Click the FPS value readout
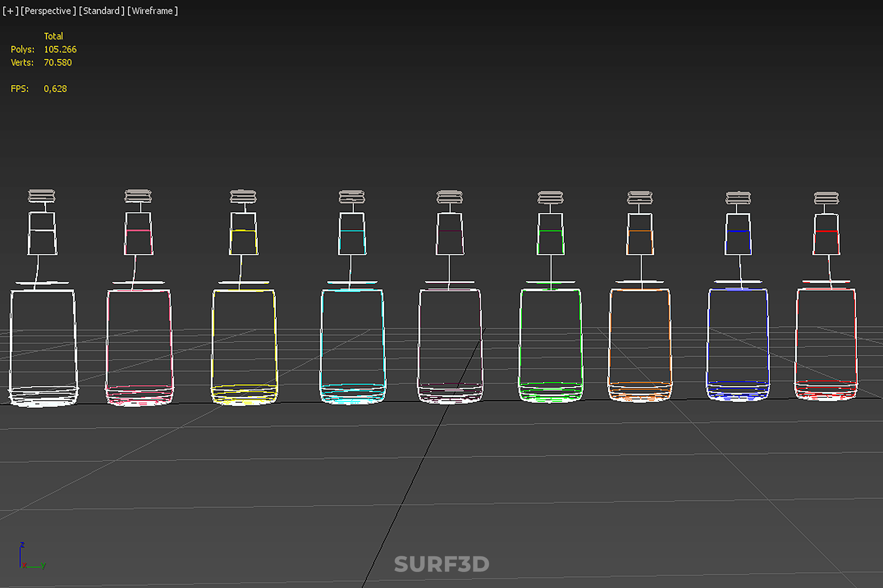The width and height of the screenshot is (883, 588). (x=55, y=89)
